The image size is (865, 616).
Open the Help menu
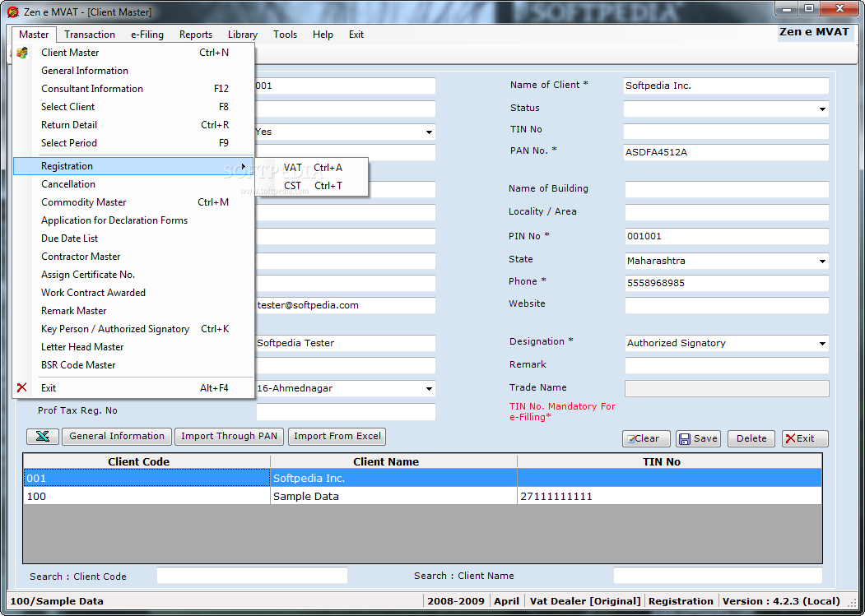[x=323, y=35]
